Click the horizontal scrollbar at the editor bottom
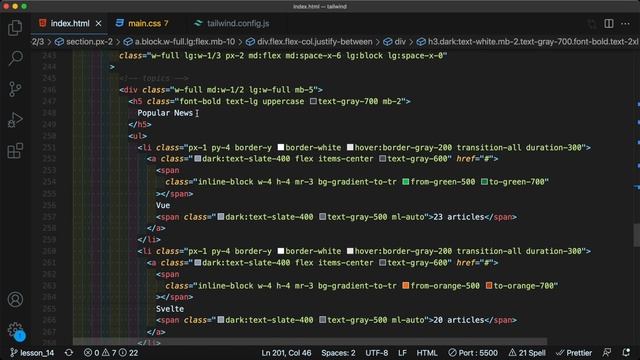The image size is (640, 360). [x=310, y=341]
